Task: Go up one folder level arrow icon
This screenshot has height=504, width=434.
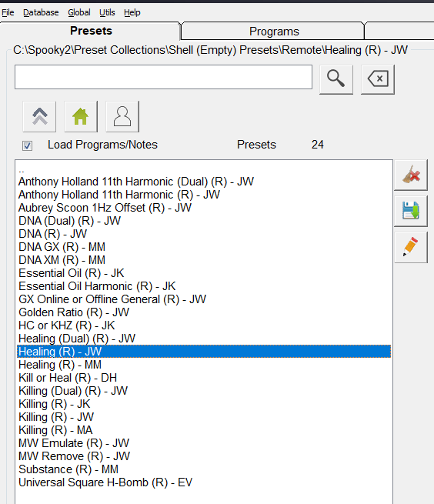Action: pos(39,116)
